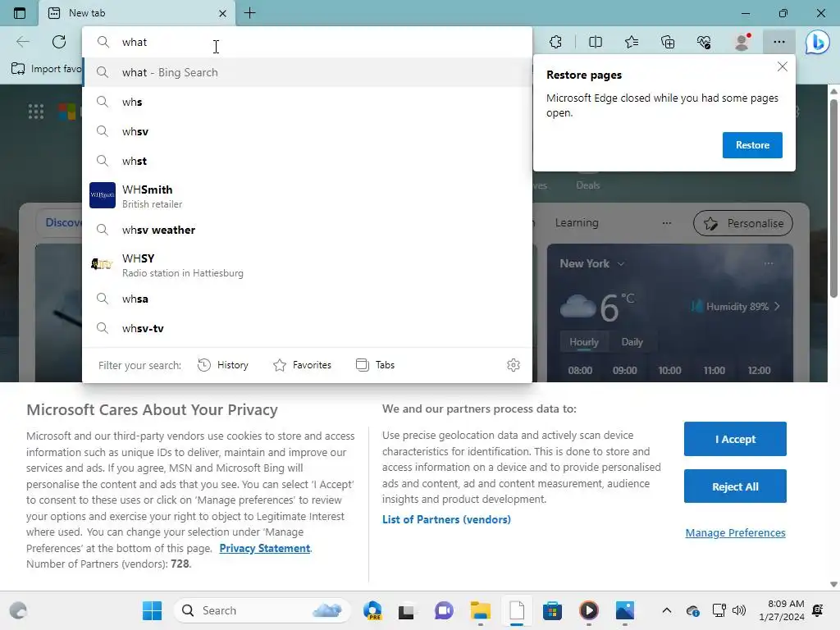Choose the 'whsv-tv' suggestion
The image size is (840, 630).
(x=308, y=328)
